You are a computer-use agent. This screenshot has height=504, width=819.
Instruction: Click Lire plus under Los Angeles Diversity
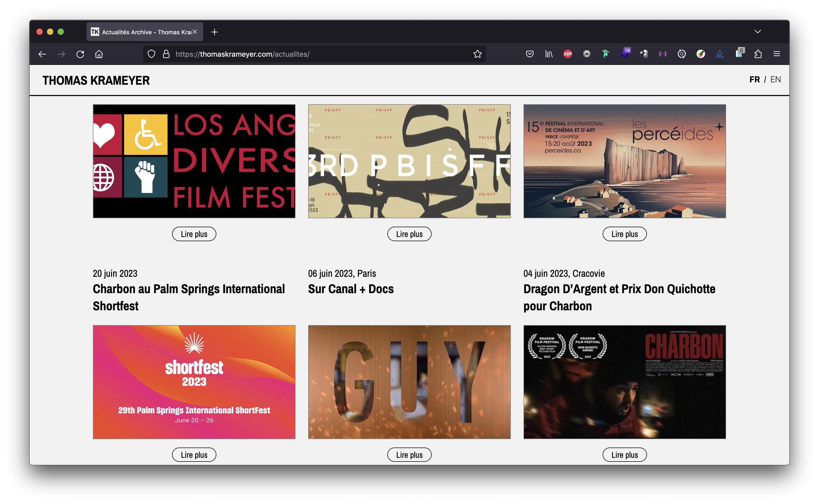tap(194, 234)
